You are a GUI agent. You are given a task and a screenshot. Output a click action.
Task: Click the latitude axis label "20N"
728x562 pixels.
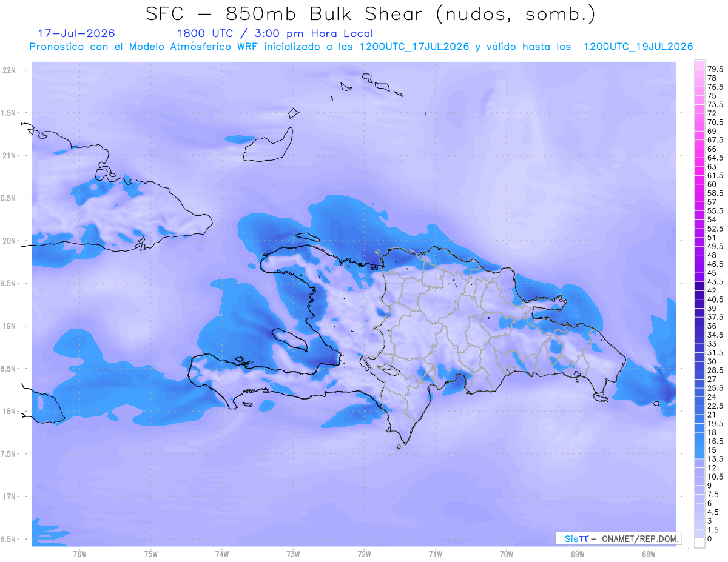[x=9, y=241]
